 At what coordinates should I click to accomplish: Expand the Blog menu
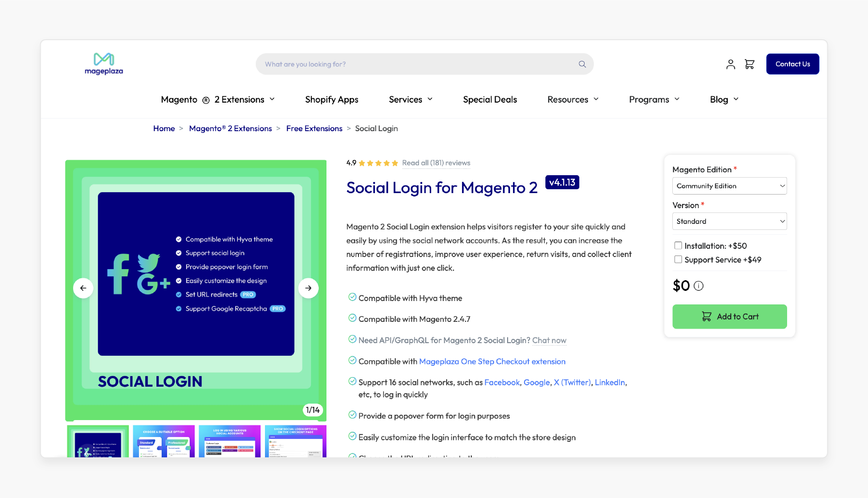click(724, 99)
